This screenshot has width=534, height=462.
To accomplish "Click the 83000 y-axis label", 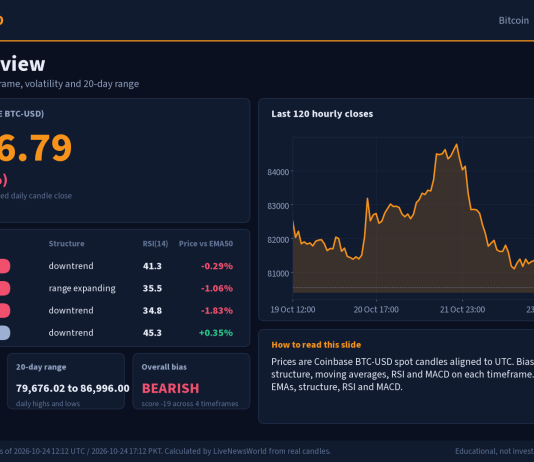I will [278, 206].
